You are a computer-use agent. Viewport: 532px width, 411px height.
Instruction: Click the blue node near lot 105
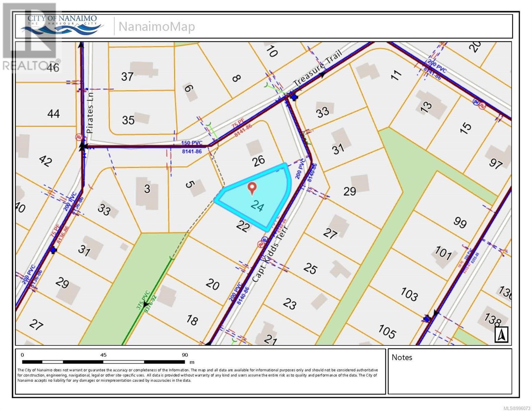pyautogui.click(x=426, y=319)
